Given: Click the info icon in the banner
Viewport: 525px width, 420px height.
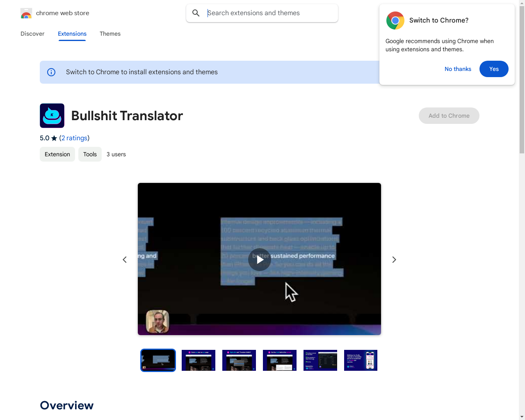Looking at the screenshot, I should [51, 72].
